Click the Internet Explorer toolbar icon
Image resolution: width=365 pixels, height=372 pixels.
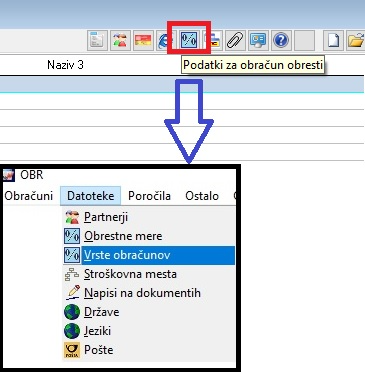163,40
